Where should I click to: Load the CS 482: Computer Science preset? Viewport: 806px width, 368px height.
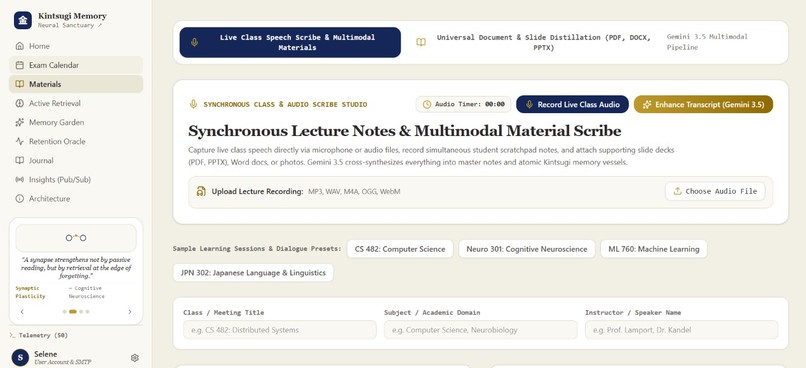400,249
